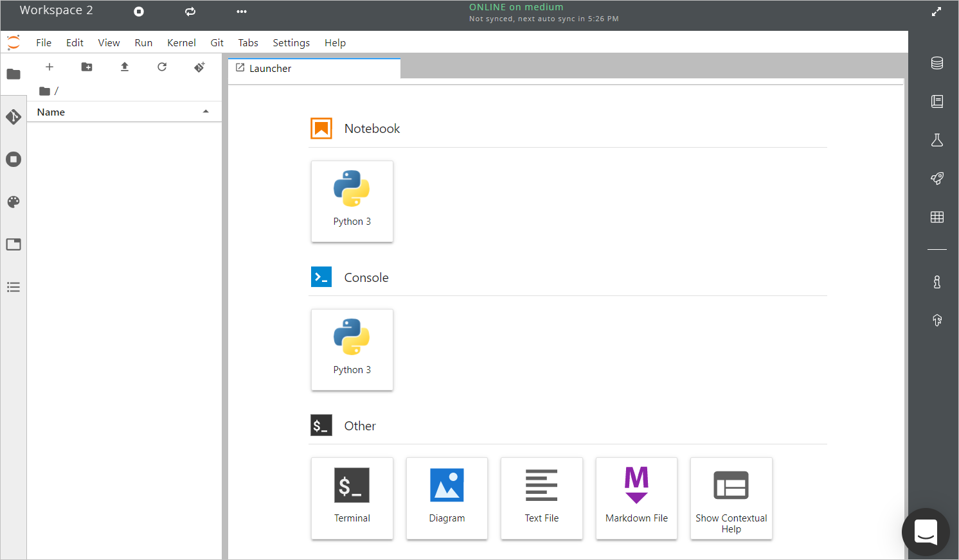Click the upload files icon

[x=125, y=67]
